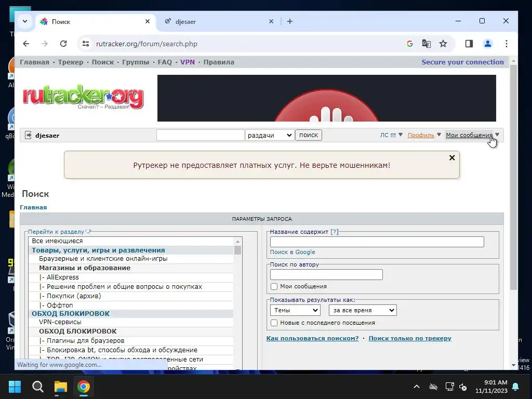Expand the Перейти к разделу triangle
Image resolution: width=532 pixels, height=399 pixels.
tap(88, 232)
